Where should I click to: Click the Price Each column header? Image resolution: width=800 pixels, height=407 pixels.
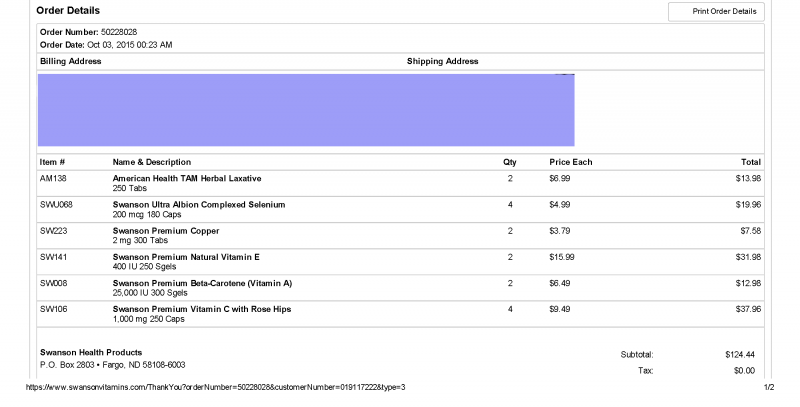(570, 162)
